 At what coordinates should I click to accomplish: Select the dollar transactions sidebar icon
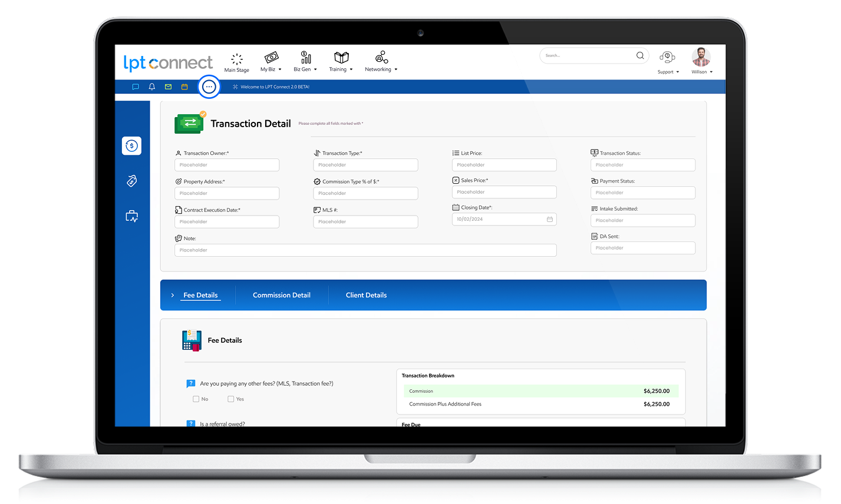click(132, 145)
